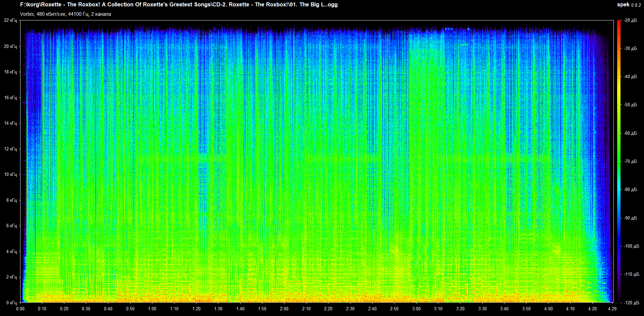Screen dimensions: 644x316
Task: Click the 0.8.2 version number
Action: (636, 5)
